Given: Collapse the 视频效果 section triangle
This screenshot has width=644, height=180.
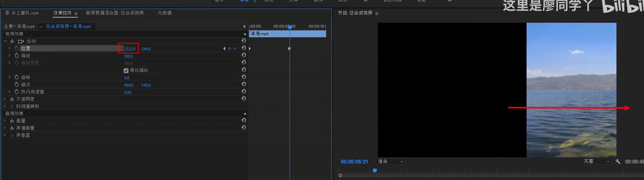Looking at the screenshot, I should coord(245,34).
